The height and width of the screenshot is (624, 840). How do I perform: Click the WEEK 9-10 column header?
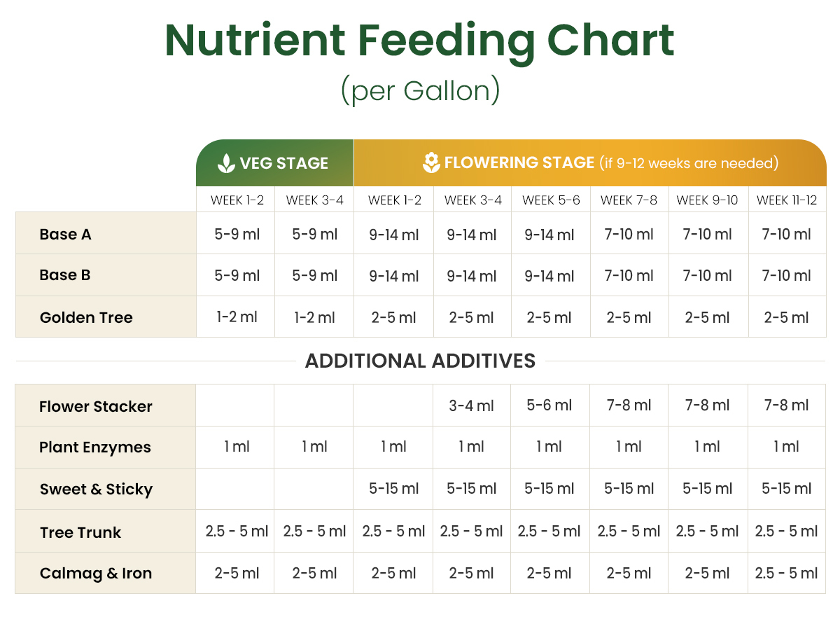707,200
